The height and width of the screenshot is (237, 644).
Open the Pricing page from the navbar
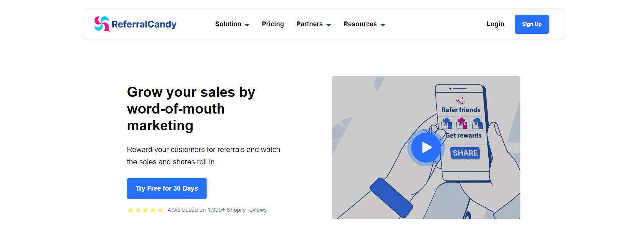(273, 24)
